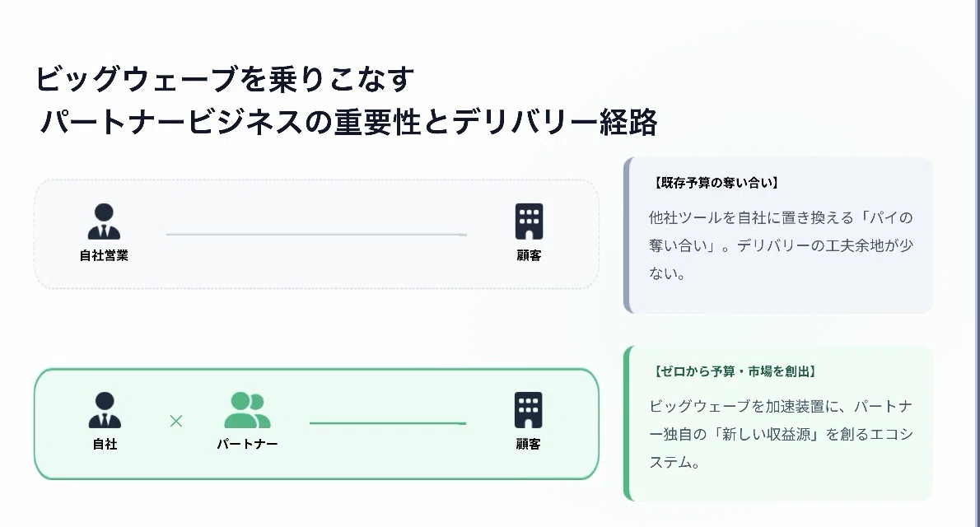The width and height of the screenshot is (980, 527).
Task: Click the 【既存予算の奪い合い】 heading
Action: coord(716,183)
